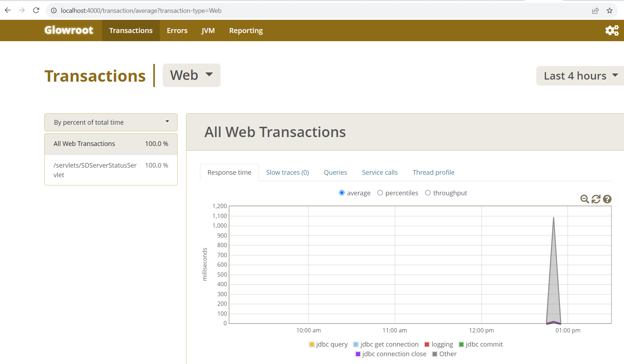Click the Glowroot logo link
Viewport: 624px width, 364px height.
[69, 30]
